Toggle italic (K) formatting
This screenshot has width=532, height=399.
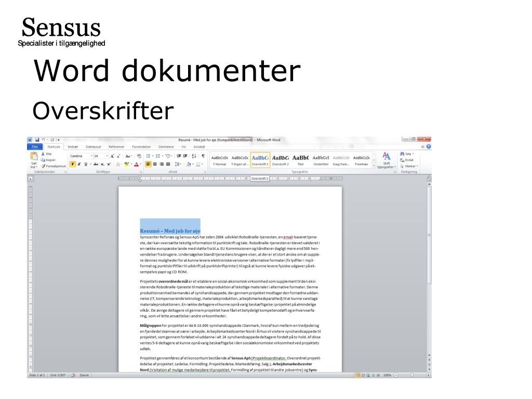pyautogui.click(x=79, y=164)
